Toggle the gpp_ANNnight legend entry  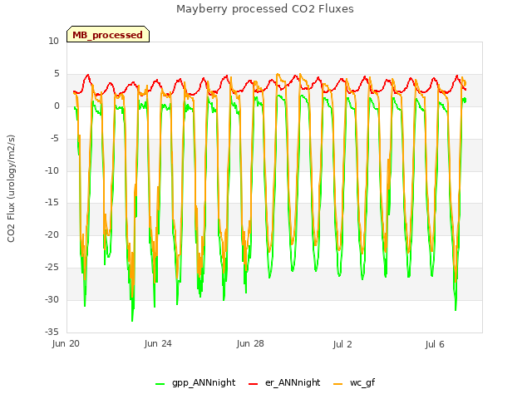point(196,382)
